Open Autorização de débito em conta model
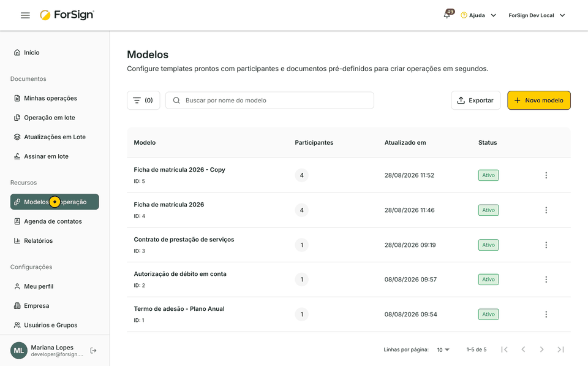588x366 pixels. [180, 274]
